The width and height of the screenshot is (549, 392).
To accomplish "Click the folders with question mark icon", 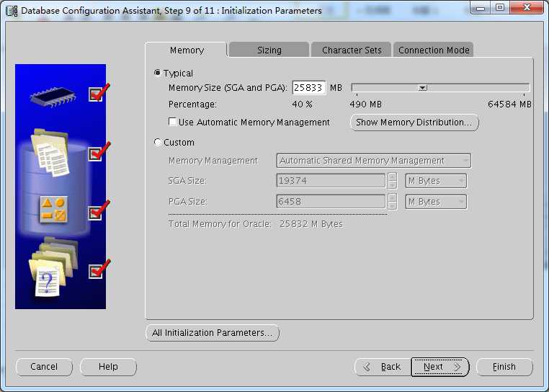I will [53, 267].
